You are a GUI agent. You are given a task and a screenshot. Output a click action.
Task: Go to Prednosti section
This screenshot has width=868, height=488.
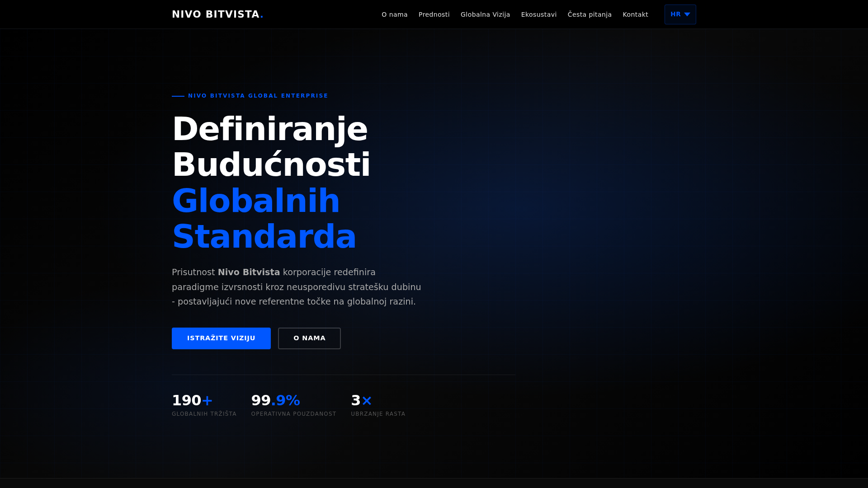[x=434, y=14]
